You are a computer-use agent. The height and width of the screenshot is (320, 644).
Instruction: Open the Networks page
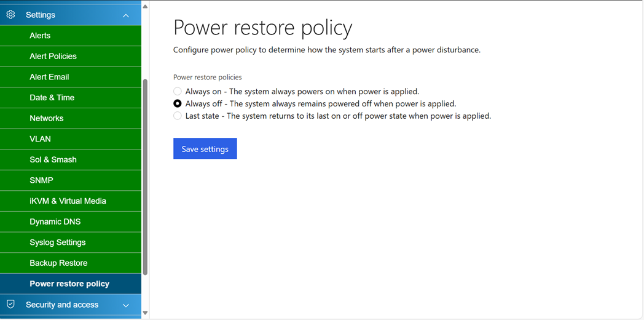pyautogui.click(x=46, y=118)
